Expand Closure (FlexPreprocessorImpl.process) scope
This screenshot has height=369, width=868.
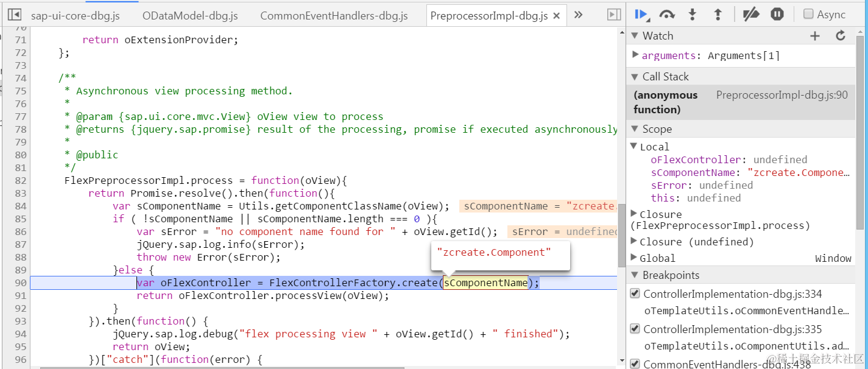coord(634,214)
